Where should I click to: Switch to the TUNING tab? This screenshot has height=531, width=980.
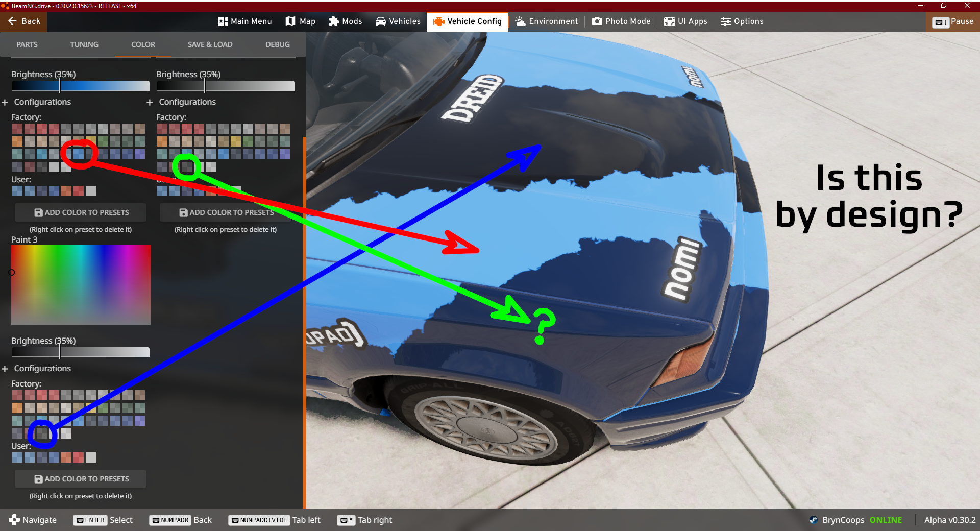click(x=84, y=44)
